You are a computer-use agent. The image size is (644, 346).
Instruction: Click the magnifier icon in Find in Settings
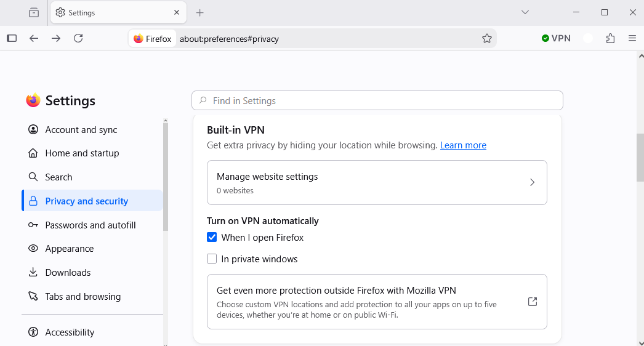pos(203,100)
